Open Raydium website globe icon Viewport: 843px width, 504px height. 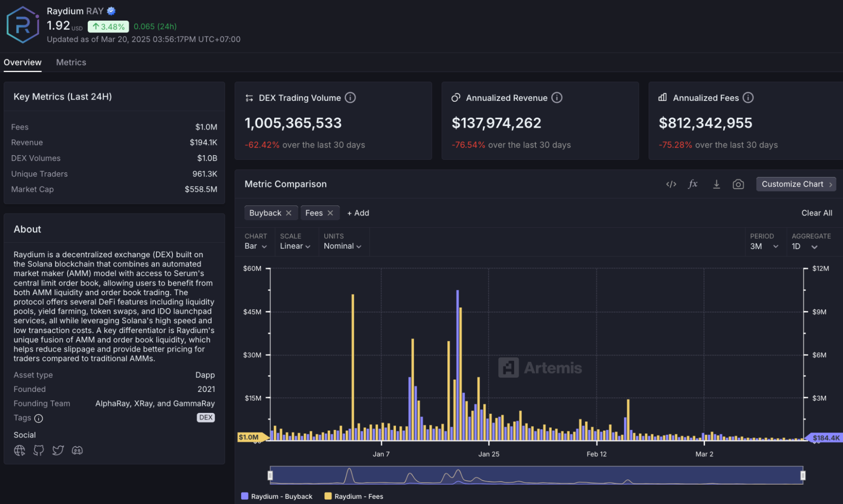click(x=19, y=450)
